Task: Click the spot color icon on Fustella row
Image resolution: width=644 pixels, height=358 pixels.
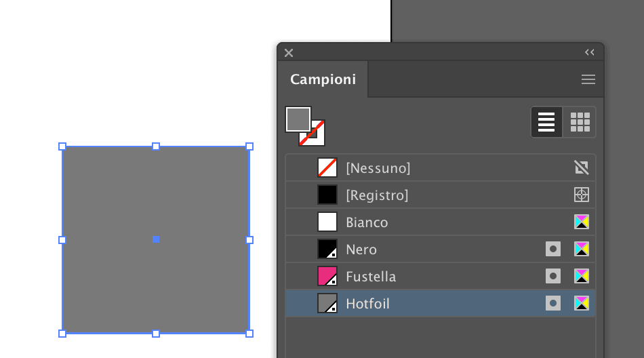Action: click(x=553, y=277)
